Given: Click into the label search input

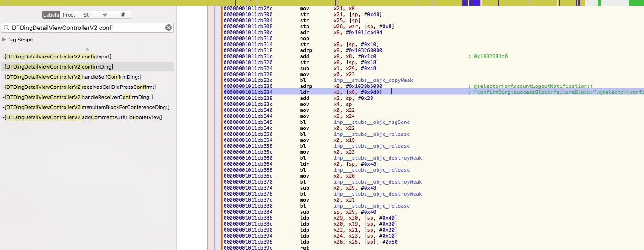Looking at the screenshot, I should (88, 28).
